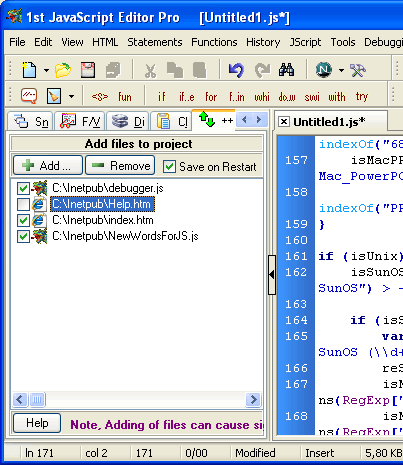Click the Add... files button
This screenshot has height=465, width=403.
(48, 165)
